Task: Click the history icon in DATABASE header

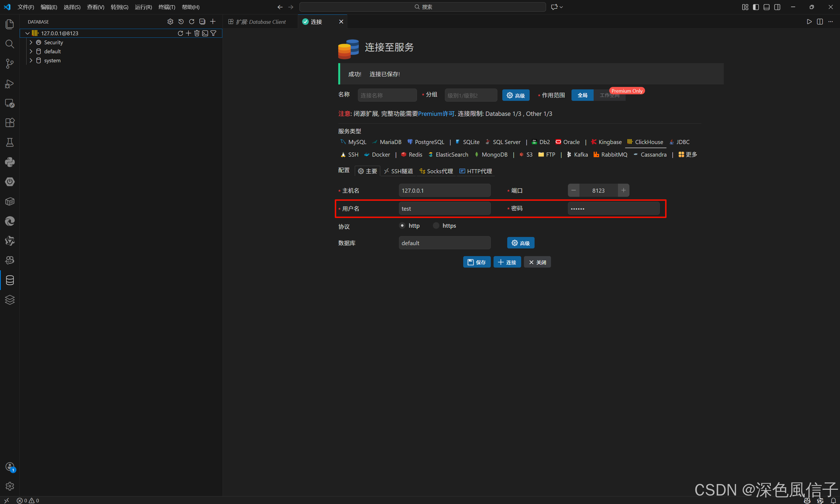Action: coord(181,22)
